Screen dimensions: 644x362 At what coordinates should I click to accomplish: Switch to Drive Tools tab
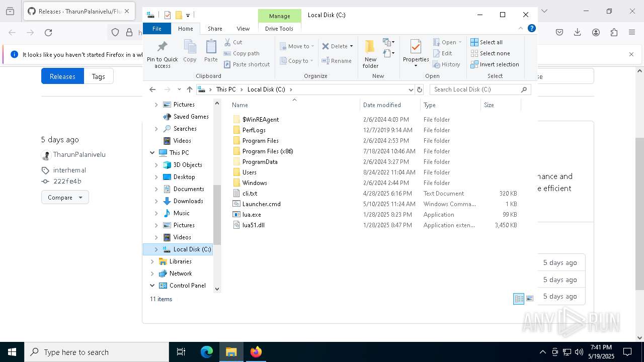(x=279, y=29)
